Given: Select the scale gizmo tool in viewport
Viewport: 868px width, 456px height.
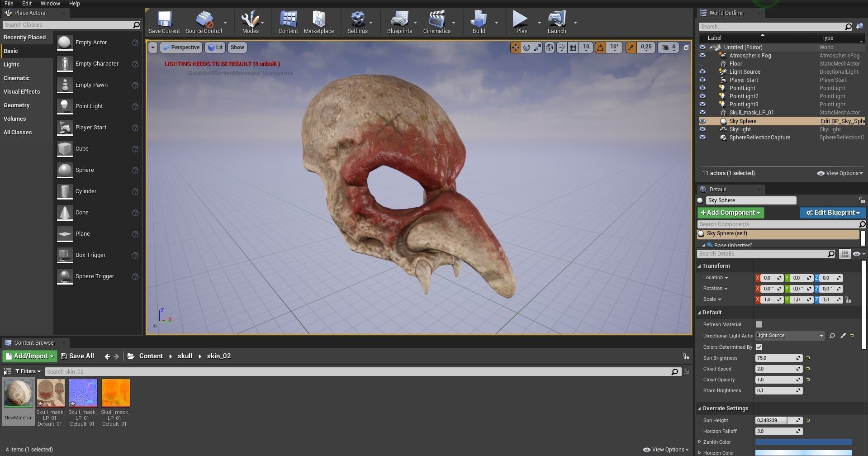Looking at the screenshot, I should point(537,47).
